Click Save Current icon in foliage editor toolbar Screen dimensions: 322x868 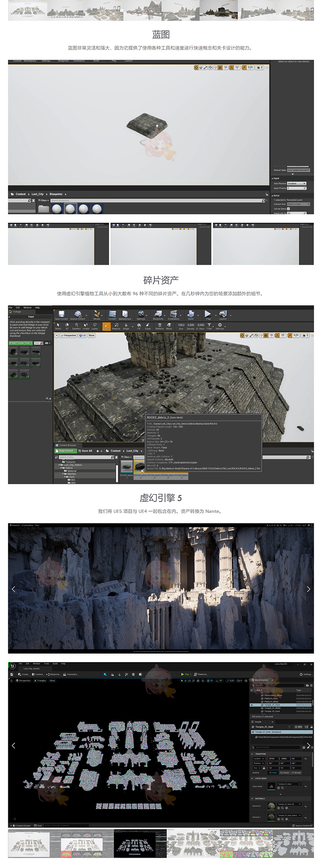click(61, 315)
